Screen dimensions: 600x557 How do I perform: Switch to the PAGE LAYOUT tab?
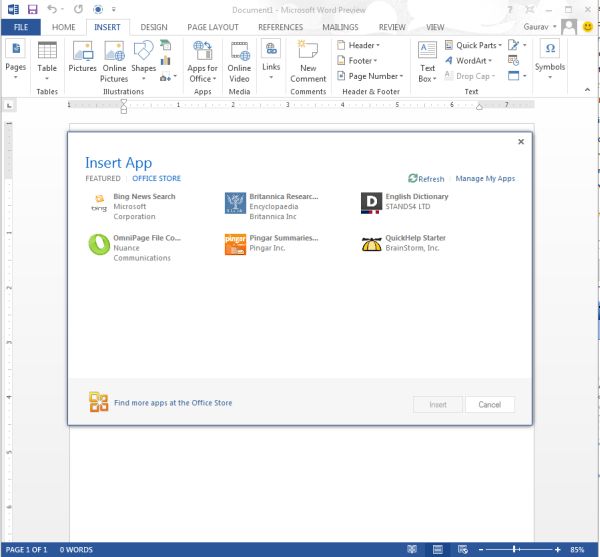(213, 27)
